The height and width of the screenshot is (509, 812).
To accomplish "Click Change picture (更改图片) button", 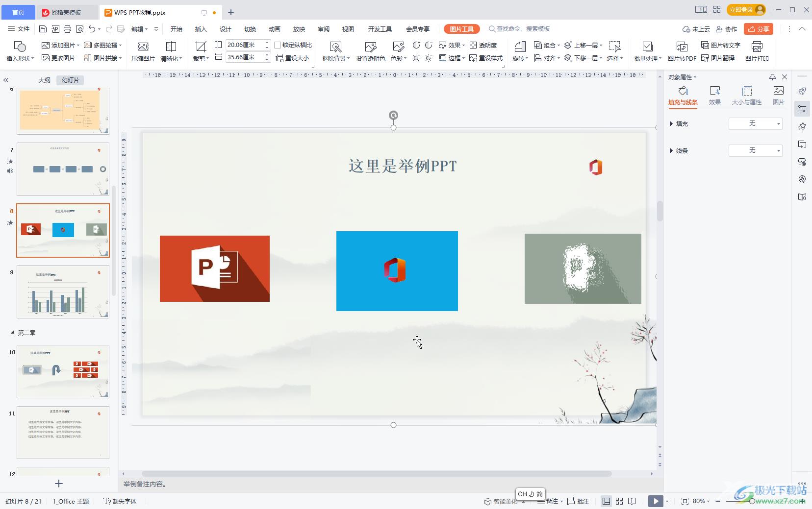I will (x=58, y=58).
